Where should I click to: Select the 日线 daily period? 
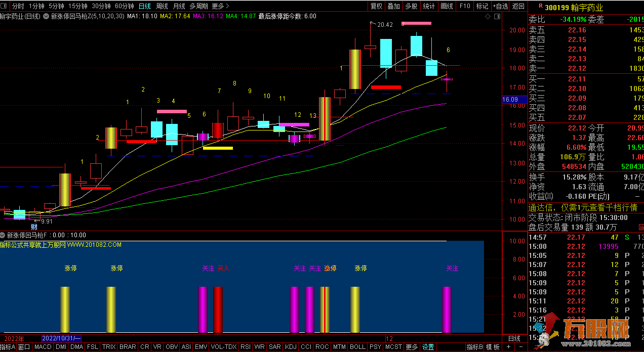pyautogui.click(x=145, y=6)
